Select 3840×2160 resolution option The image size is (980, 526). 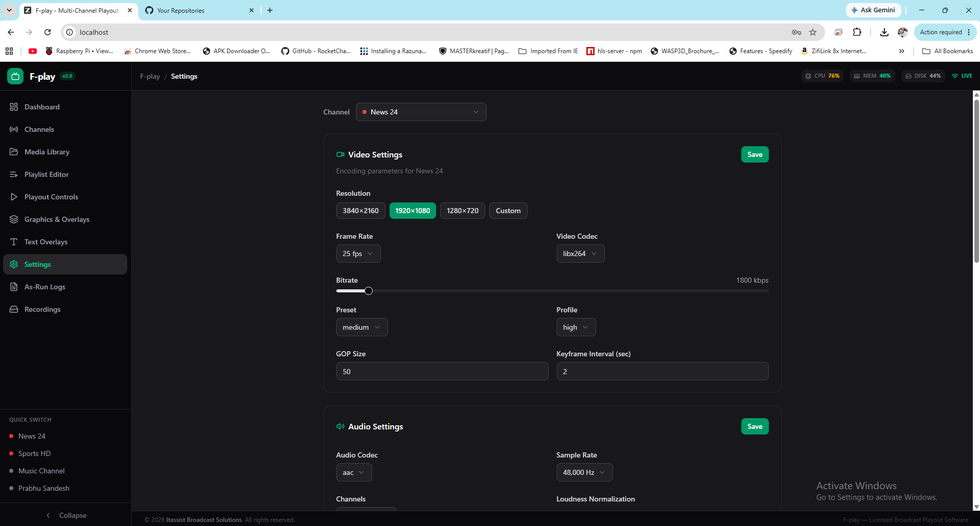(x=360, y=211)
